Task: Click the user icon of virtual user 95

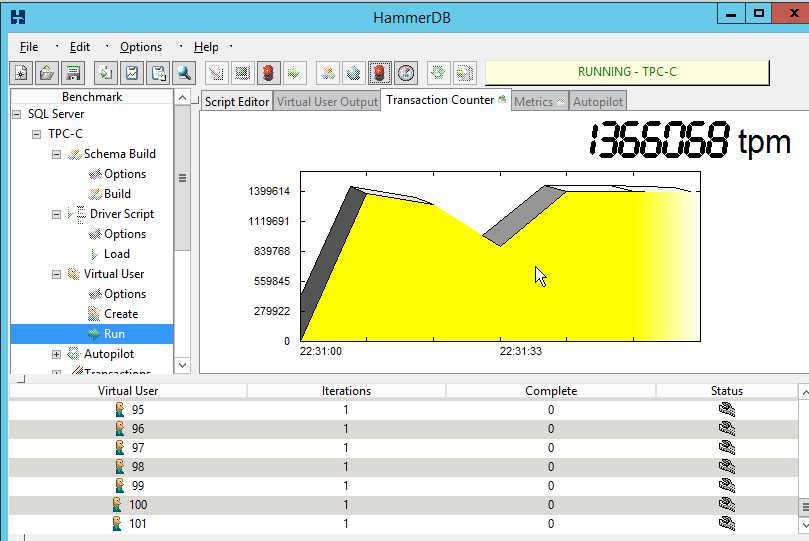Action: (120, 410)
